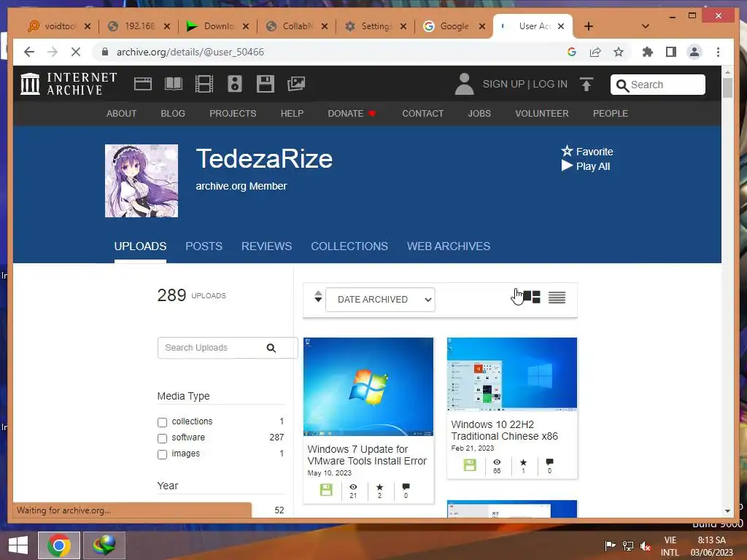Open the Date Archived sort dropdown

pos(380,300)
